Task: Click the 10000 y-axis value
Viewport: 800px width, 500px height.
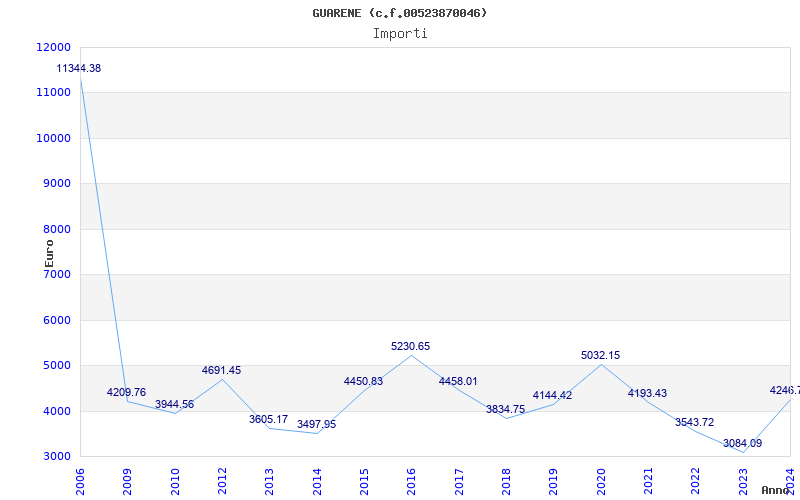Action: tap(54, 138)
